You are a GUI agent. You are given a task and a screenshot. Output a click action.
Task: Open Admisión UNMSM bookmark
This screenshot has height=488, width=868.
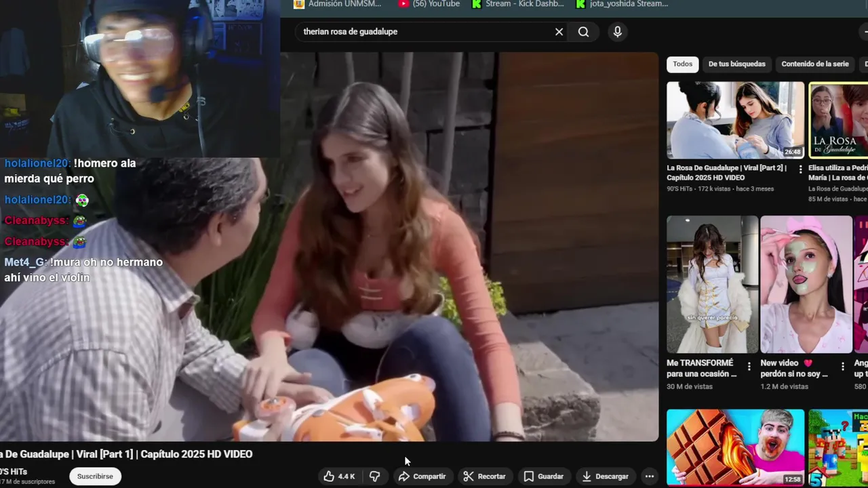(x=338, y=4)
